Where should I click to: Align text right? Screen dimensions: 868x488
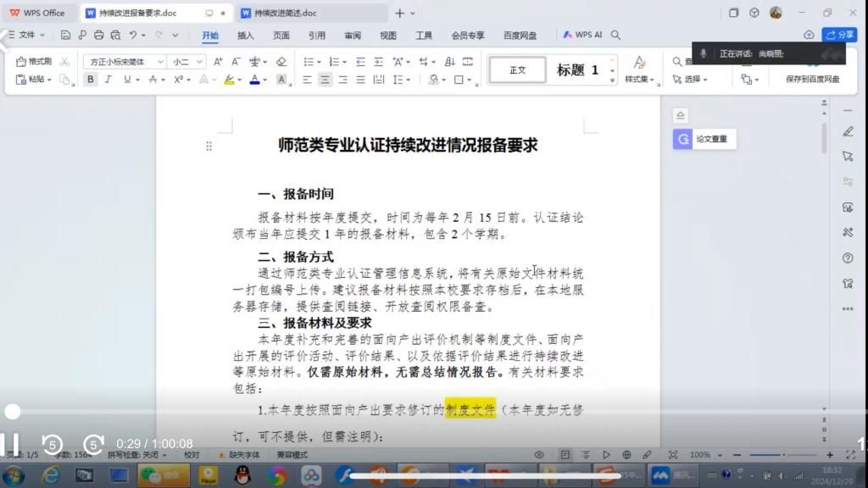point(342,80)
